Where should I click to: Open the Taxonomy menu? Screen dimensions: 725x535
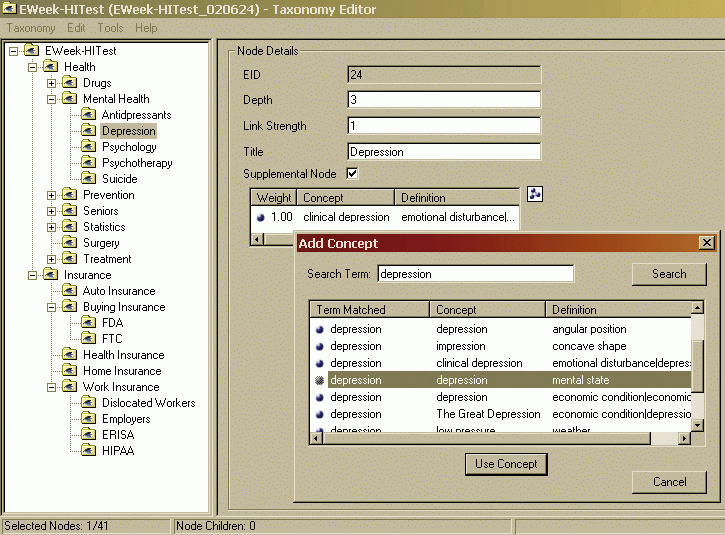(31, 28)
